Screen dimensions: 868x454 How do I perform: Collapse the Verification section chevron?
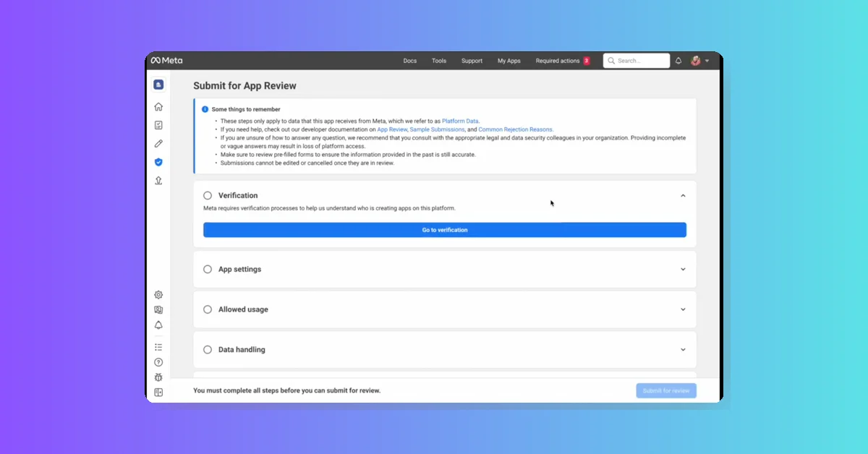point(683,195)
